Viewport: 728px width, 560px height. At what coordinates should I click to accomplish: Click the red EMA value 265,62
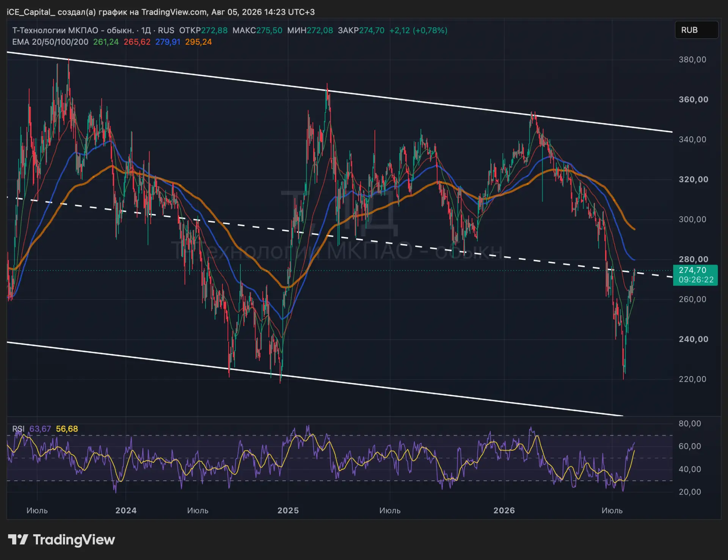coord(137,42)
